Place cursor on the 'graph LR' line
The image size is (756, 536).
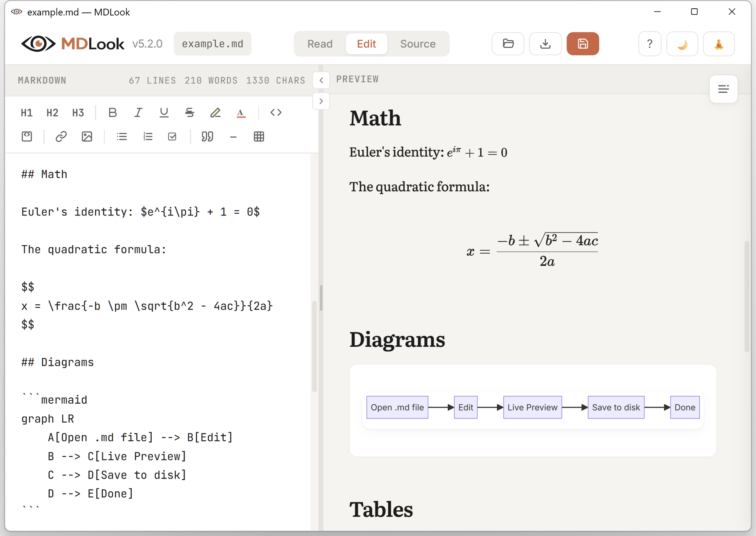48,419
